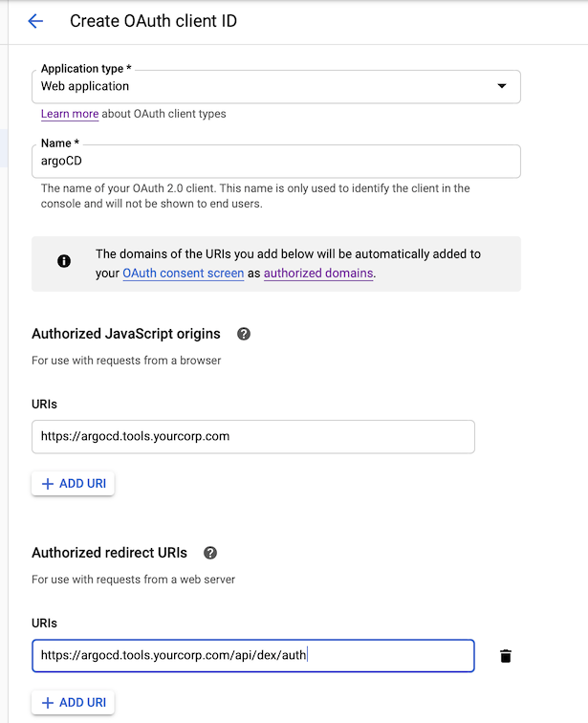Viewport: 588px width, 723px height.
Task: Open the authorized domains link
Action: point(318,274)
